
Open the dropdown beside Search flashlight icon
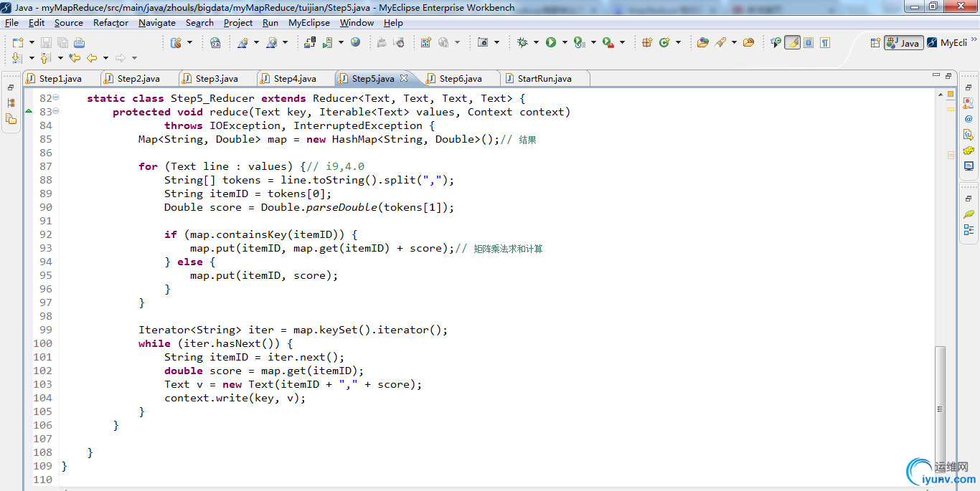[x=734, y=42]
